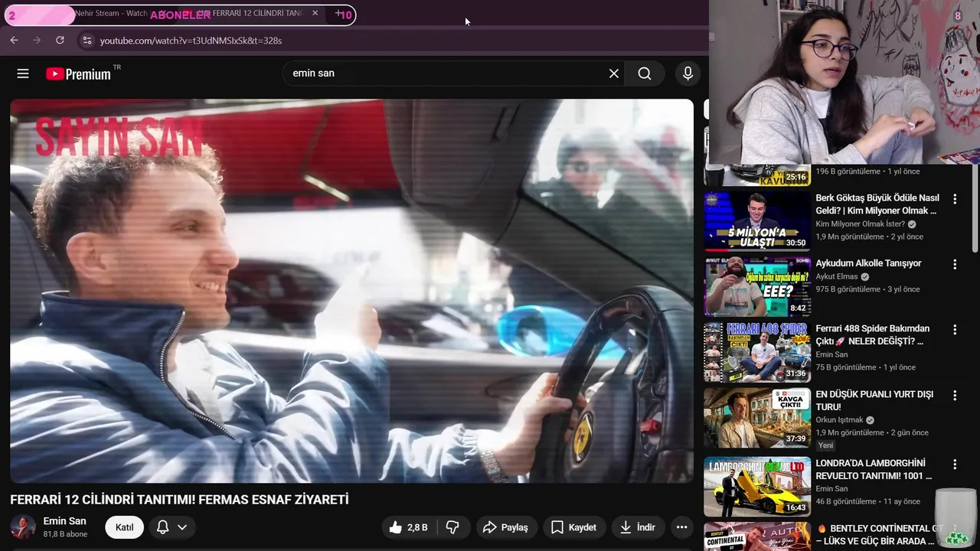
Task: Start voice search with microphone icon
Action: [x=688, y=73]
